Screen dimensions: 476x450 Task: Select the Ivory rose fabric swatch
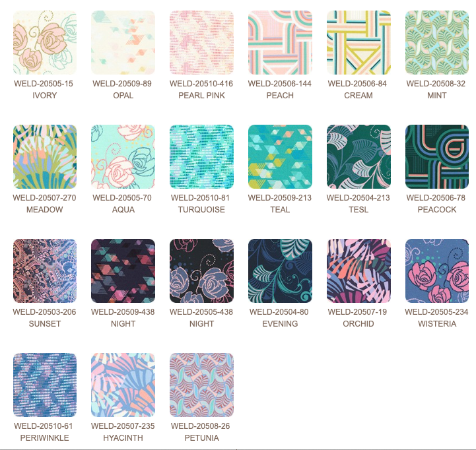(45, 42)
